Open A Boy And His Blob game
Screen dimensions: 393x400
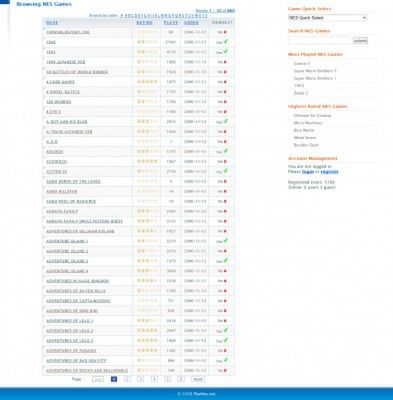pyautogui.click(x=67, y=122)
